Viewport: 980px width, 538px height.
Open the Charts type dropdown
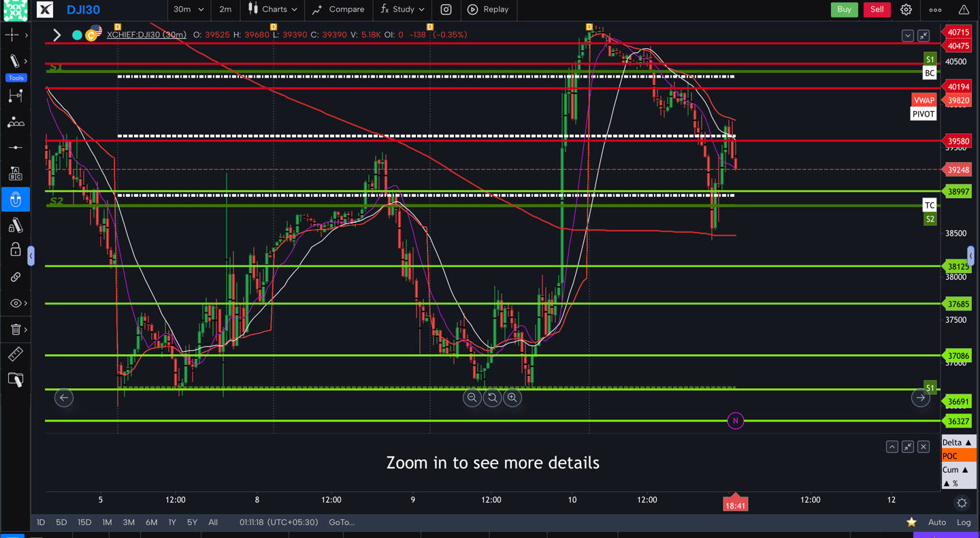(x=273, y=10)
